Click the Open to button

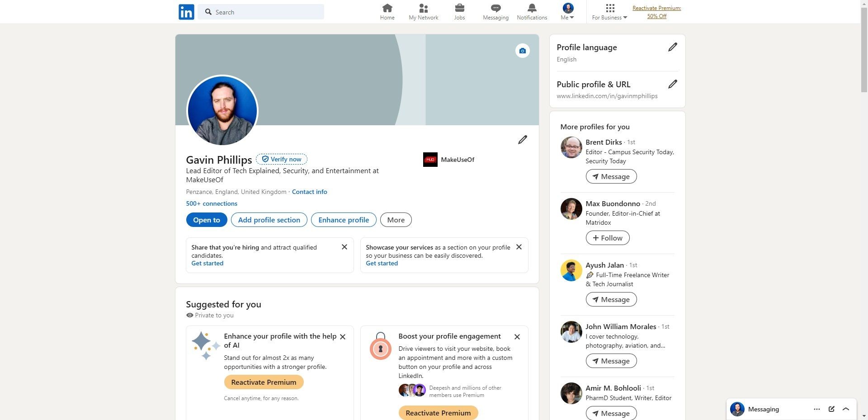pos(207,220)
